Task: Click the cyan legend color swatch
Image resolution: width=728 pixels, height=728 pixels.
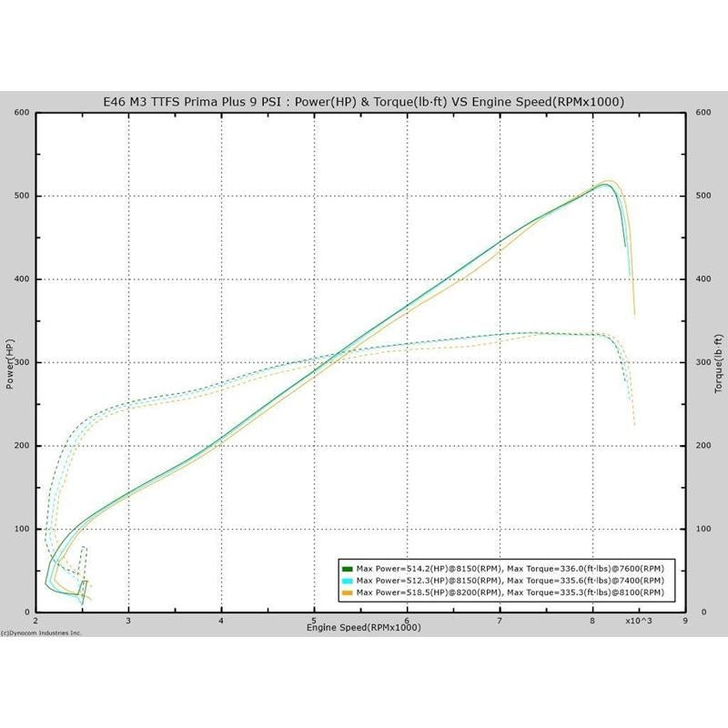Action: [347, 581]
